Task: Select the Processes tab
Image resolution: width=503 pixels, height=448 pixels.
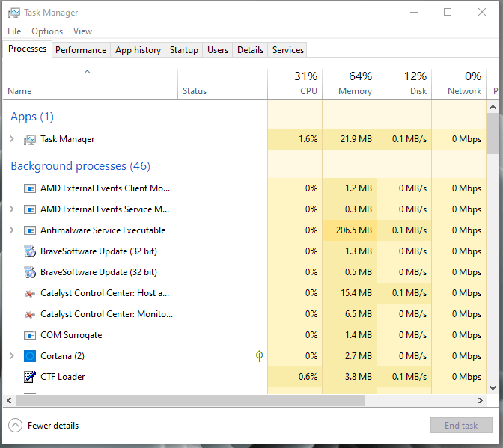Action: pyautogui.click(x=27, y=49)
